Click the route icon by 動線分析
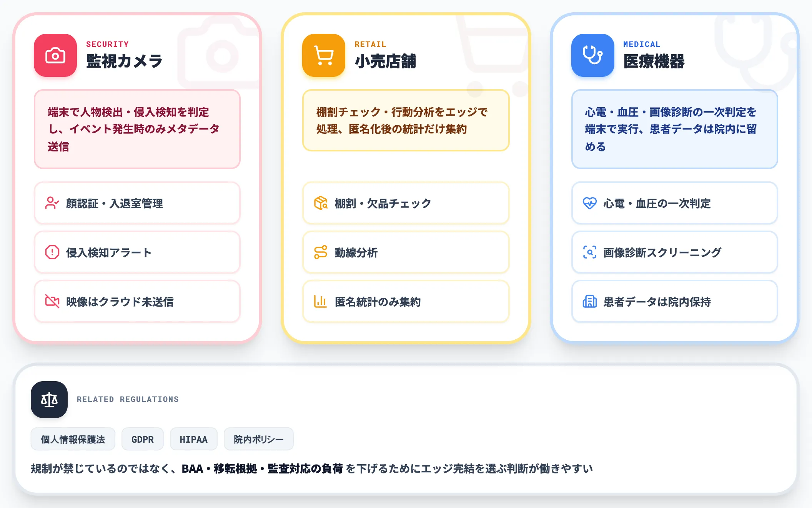 point(321,252)
